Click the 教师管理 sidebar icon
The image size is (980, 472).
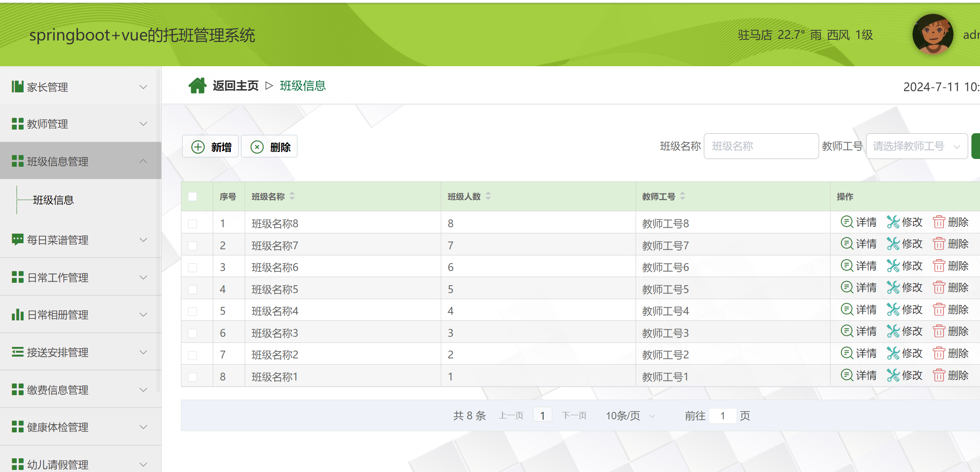[17, 124]
